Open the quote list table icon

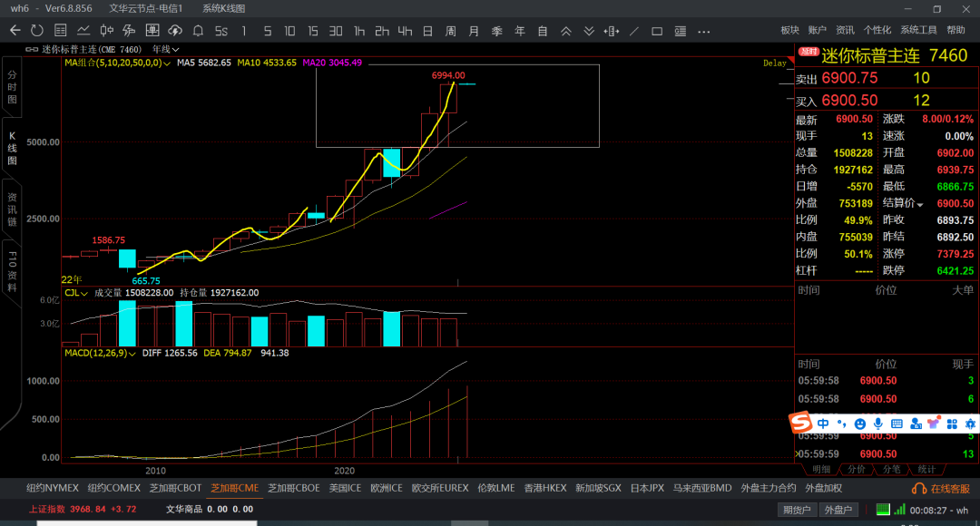point(60,31)
